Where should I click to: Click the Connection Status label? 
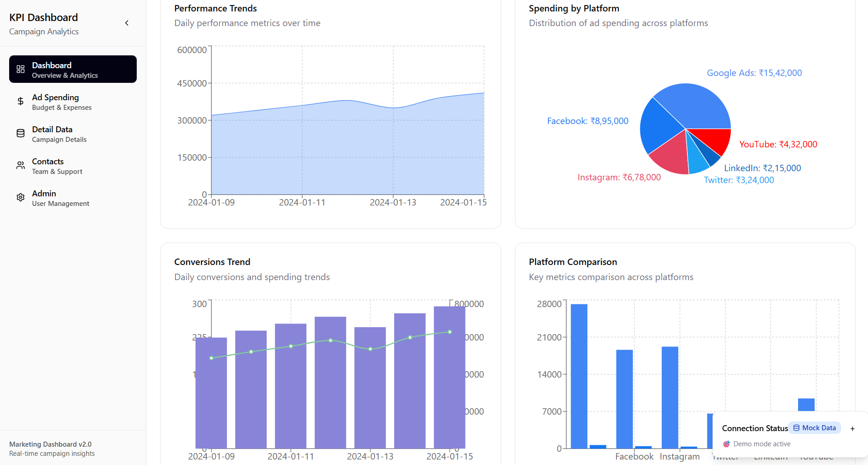(x=755, y=428)
